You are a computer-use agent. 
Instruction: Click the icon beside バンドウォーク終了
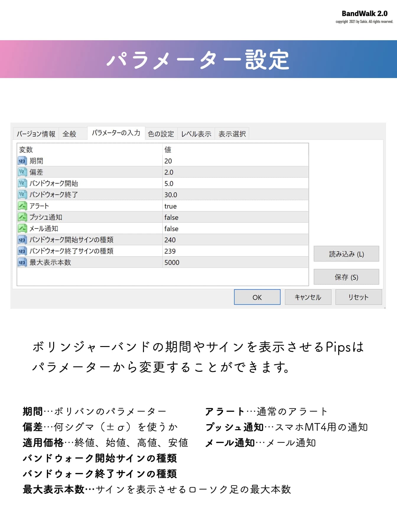(x=22, y=194)
